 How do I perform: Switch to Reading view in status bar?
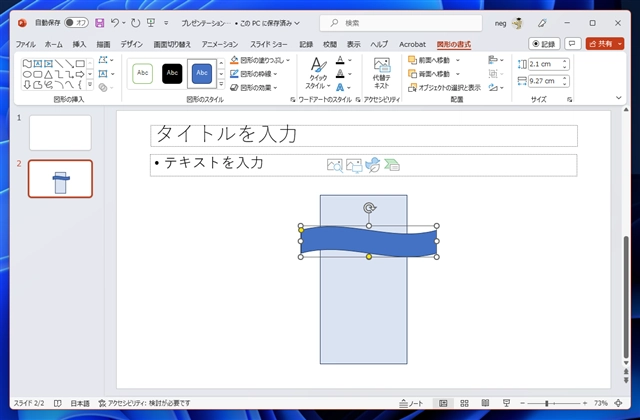(485, 403)
